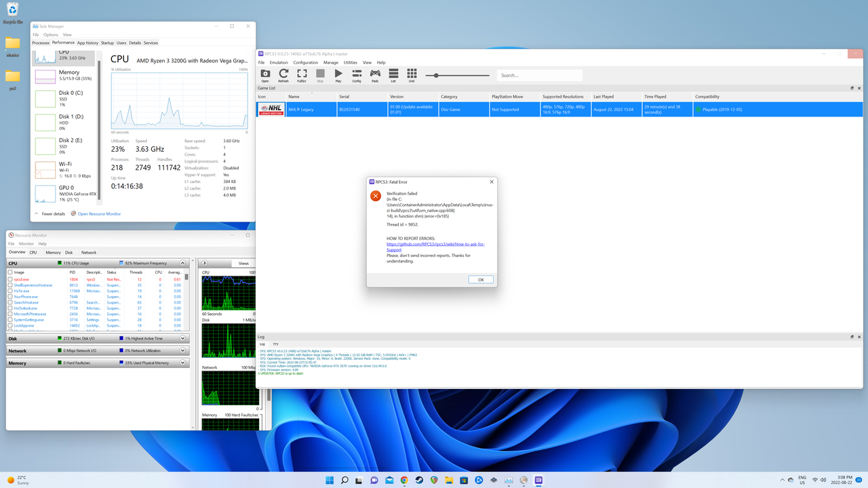Viewport: 868px width, 488px height.
Task: Expand Network section in Resource Monitor
Action: (x=182, y=350)
